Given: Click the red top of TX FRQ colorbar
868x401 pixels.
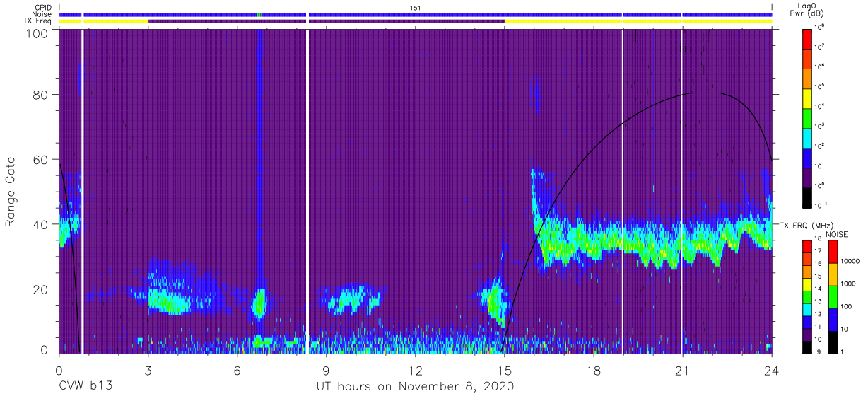Looking at the screenshot, I should tap(807, 246).
